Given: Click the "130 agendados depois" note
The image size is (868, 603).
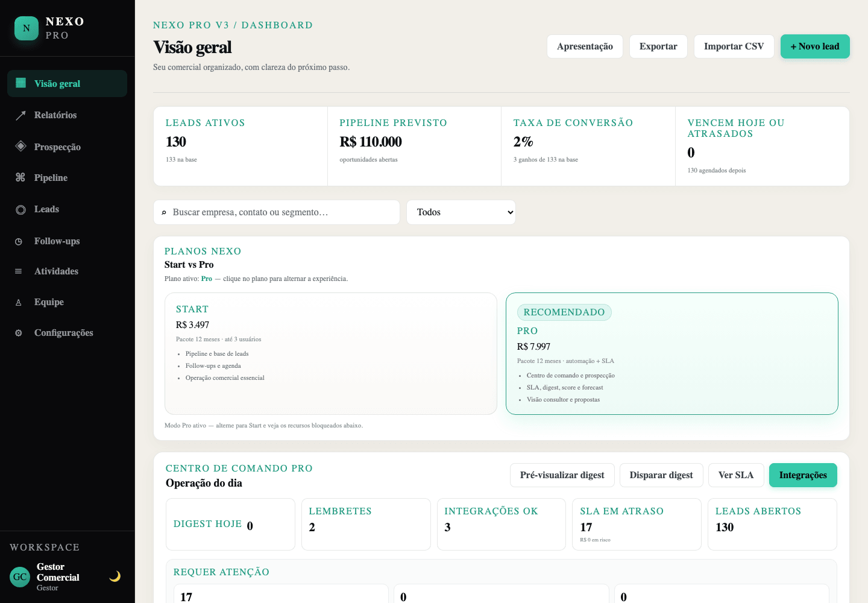Looking at the screenshot, I should pyautogui.click(x=717, y=171).
